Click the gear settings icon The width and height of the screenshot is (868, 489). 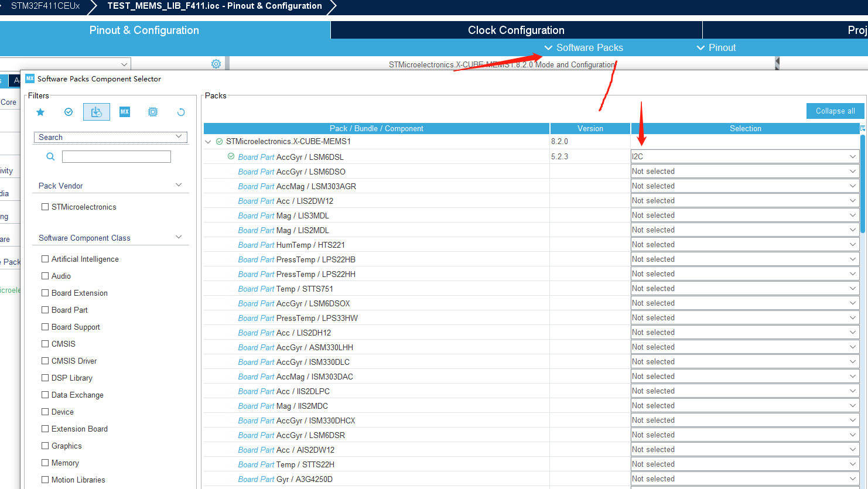tap(216, 64)
